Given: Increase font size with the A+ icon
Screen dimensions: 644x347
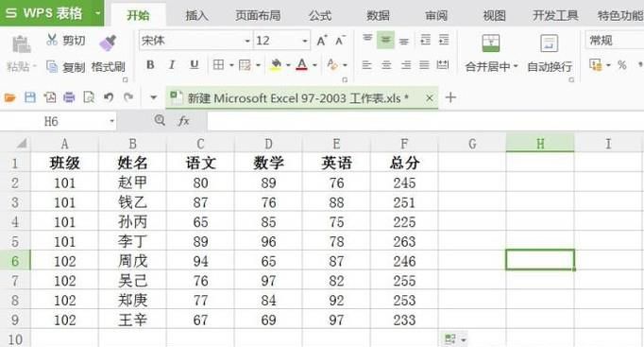Looking at the screenshot, I should [322, 41].
